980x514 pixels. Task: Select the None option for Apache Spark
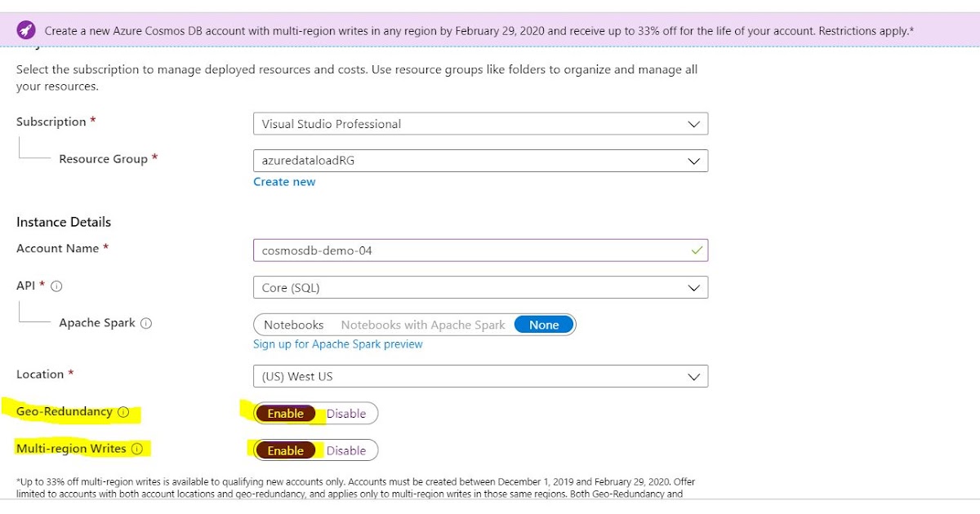pos(542,324)
